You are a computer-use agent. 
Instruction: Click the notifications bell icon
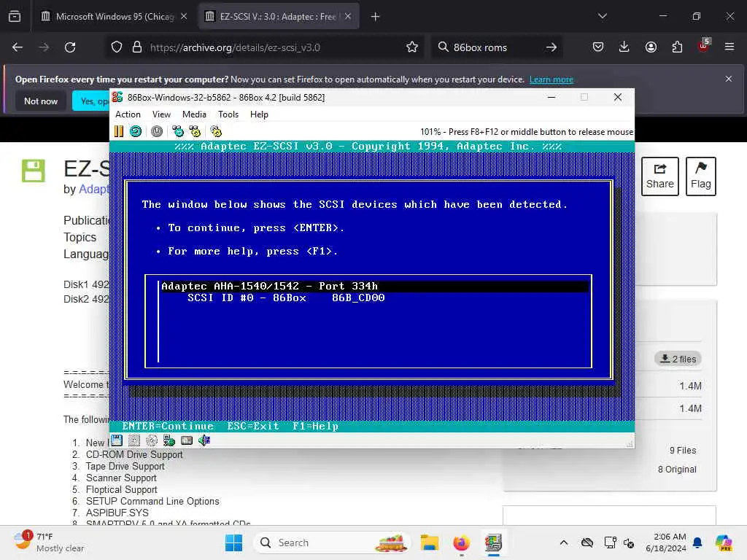coord(697,542)
